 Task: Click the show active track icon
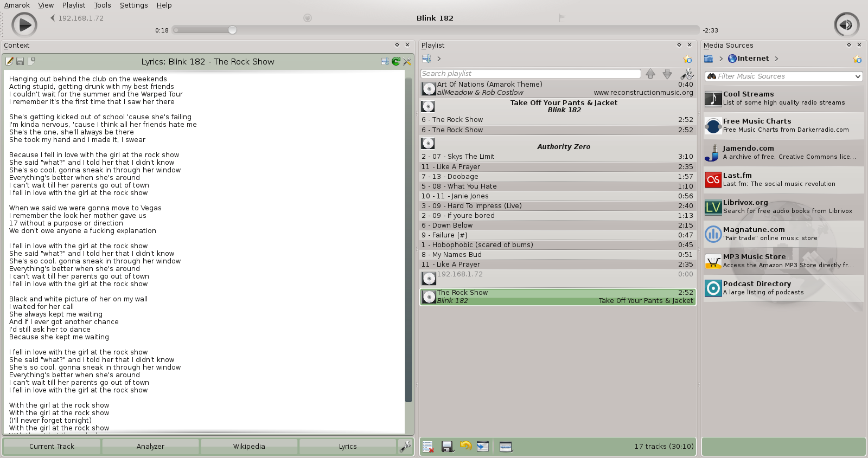[x=483, y=447]
